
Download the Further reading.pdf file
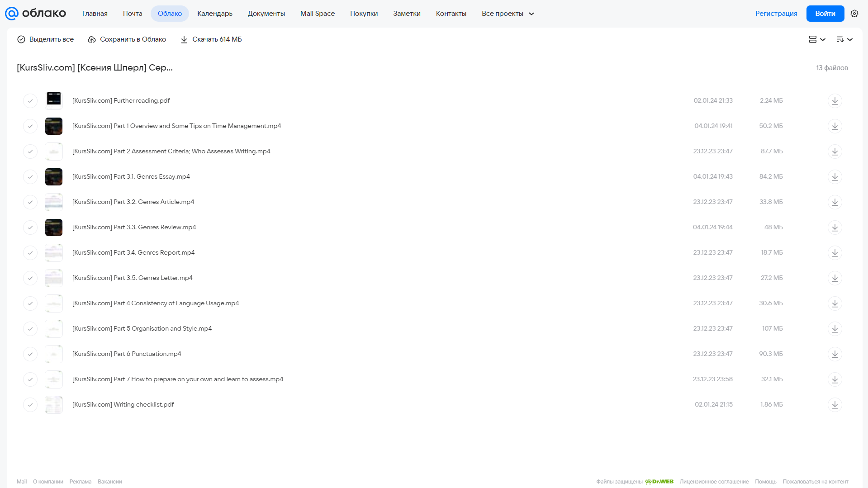[835, 100]
